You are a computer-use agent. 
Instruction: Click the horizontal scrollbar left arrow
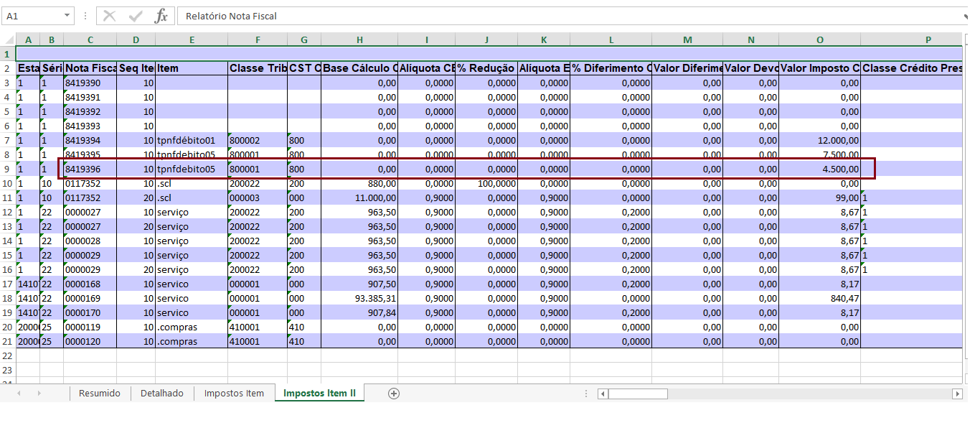(x=603, y=394)
